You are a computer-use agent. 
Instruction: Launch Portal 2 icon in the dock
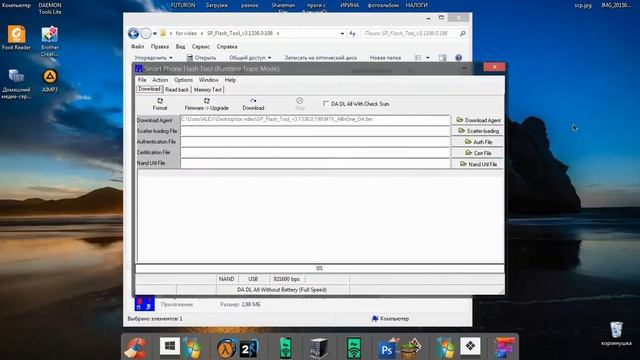click(249, 348)
